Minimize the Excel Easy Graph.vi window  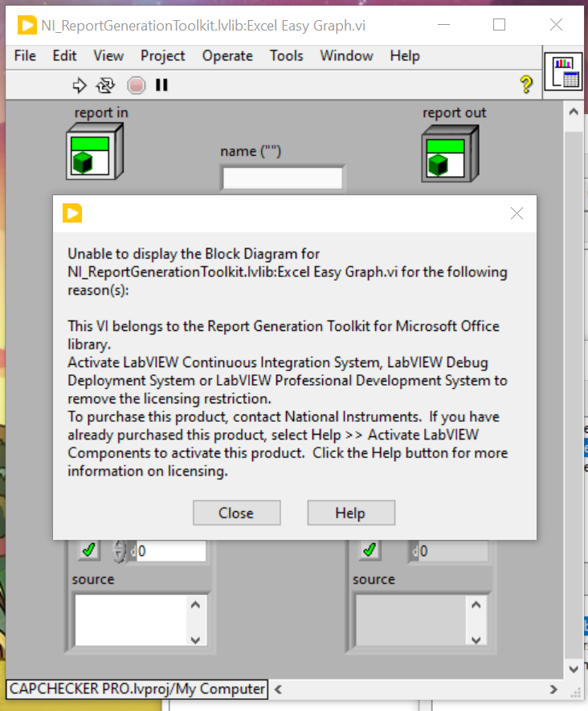coord(444,24)
